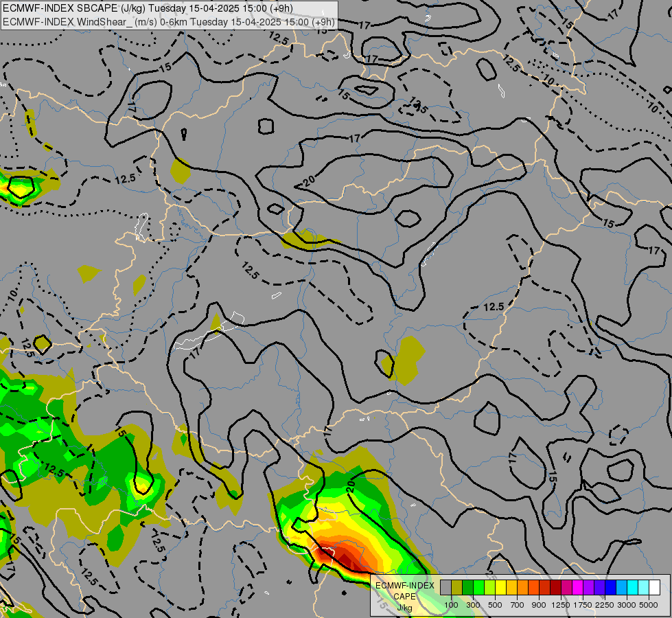Select the indigo swatch left of the 2250 tick
672x618 pixels.
pyautogui.click(x=599, y=587)
